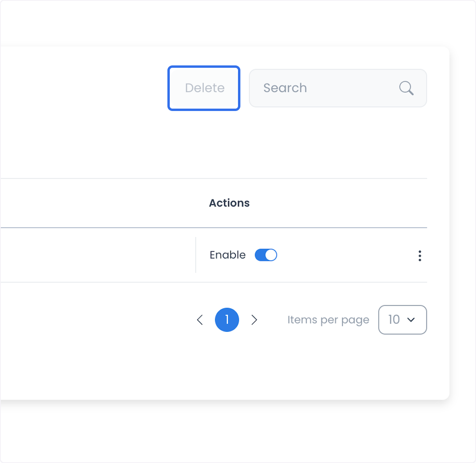The image size is (476, 463).
Task: Click the blue track of the Enable switch
Action: (x=260, y=255)
